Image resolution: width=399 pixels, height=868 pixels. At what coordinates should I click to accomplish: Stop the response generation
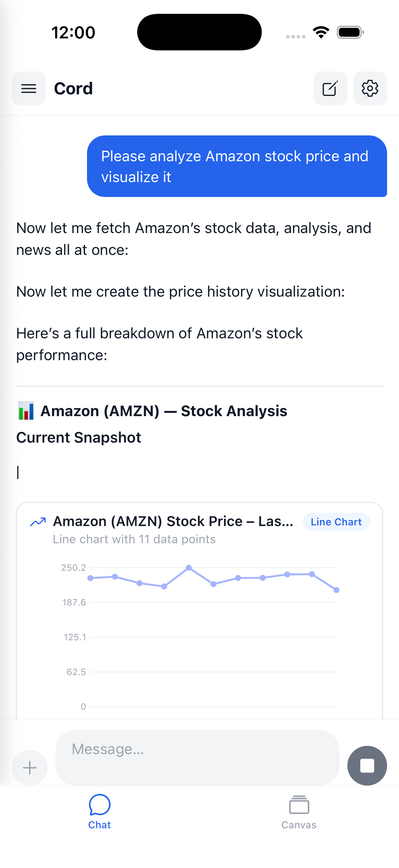367,766
